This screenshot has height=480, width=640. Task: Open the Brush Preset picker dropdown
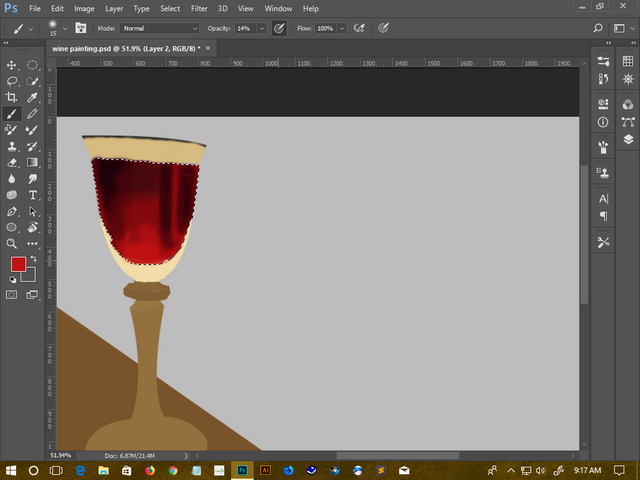[x=67, y=28]
